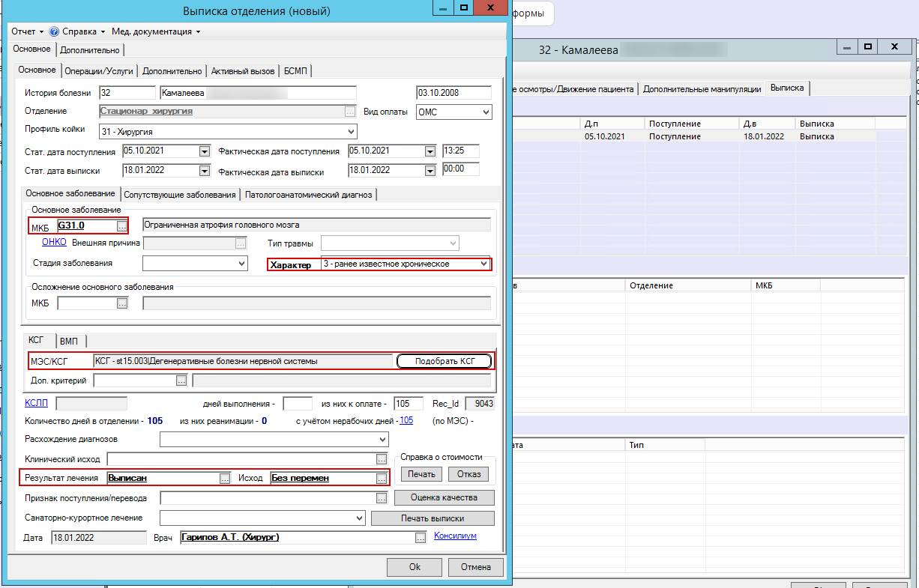919x588 pixels.
Task: Expand the Профиль койки dropdown
Action: coord(352,132)
